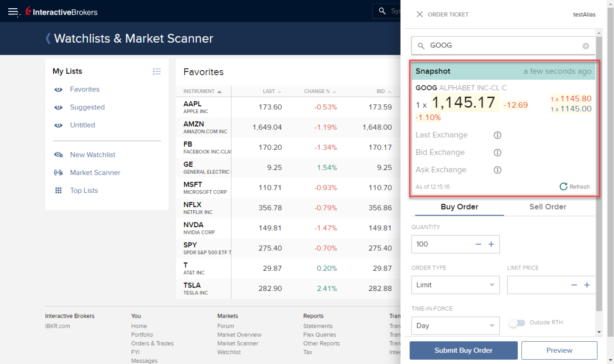
Task: Select the NVDA instrument row
Action: click(288, 228)
